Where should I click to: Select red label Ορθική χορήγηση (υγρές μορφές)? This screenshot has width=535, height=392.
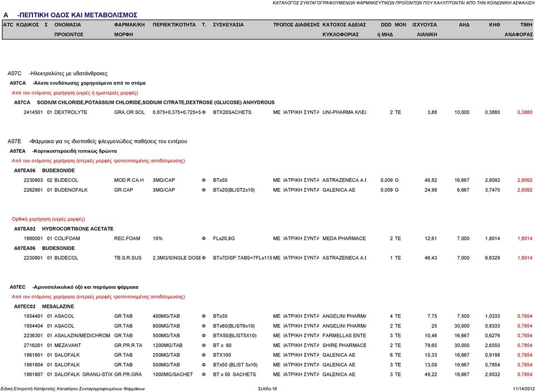pos(49,219)
